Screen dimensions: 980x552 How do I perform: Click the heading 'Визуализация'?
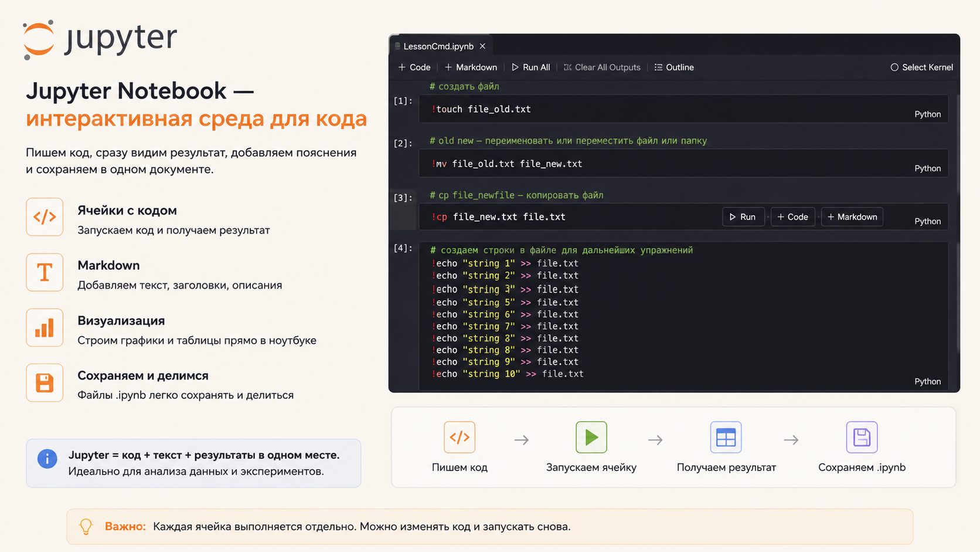click(x=121, y=321)
